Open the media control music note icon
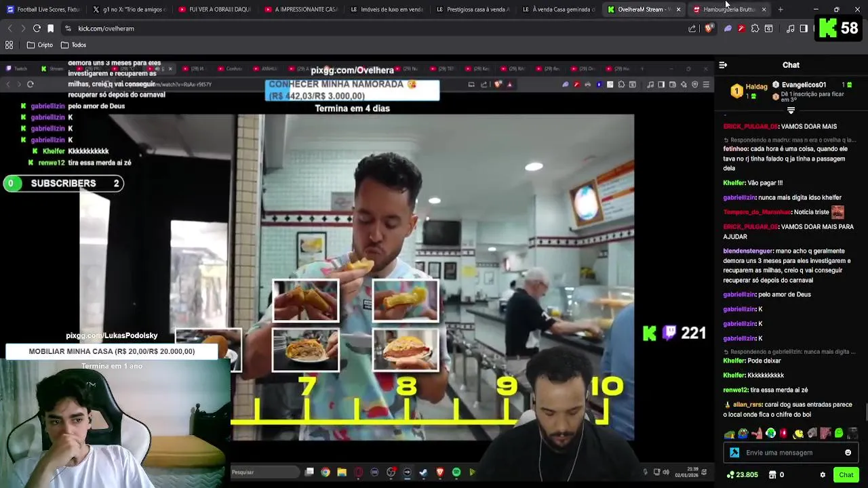868x488 pixels. 790,28
